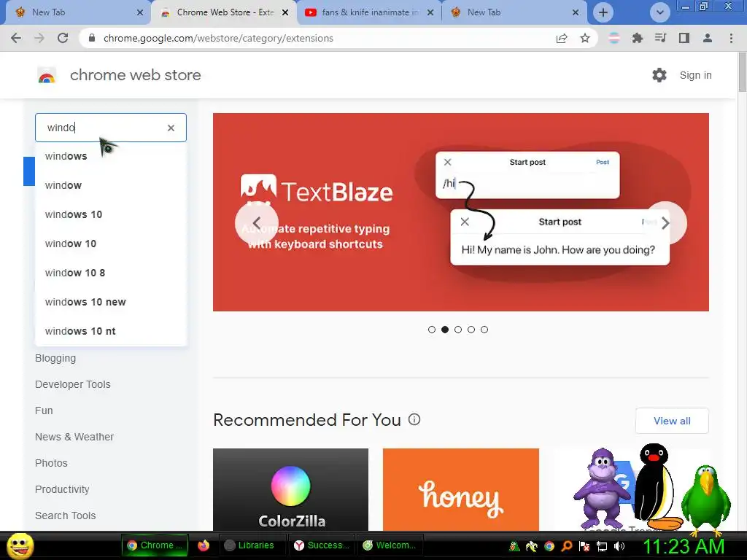Click the network tray icon
The width and height of the screenshot is (747, 560).
(602, 546)
